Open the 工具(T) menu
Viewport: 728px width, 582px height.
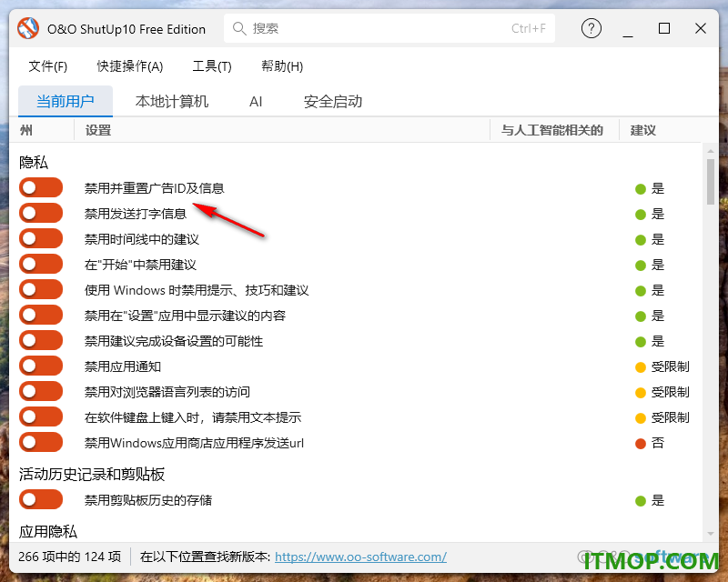pyautogui.click(x=212, y=66)
